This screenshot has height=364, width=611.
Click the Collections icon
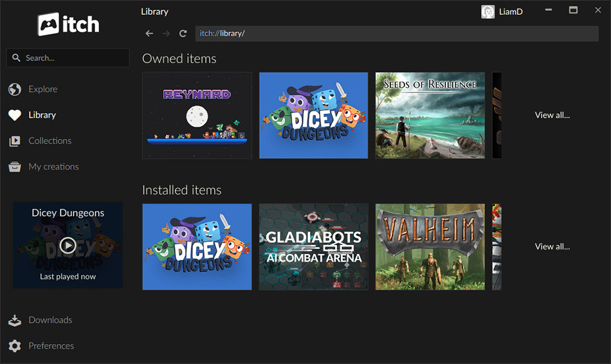(x=15, y=141)
